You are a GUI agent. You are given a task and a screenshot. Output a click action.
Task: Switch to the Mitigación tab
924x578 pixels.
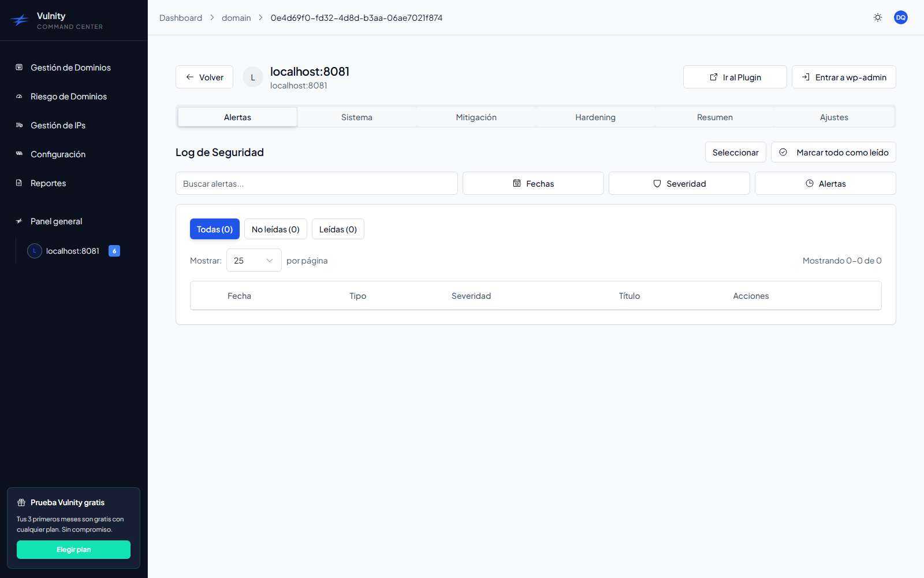(x=476, y=117)
